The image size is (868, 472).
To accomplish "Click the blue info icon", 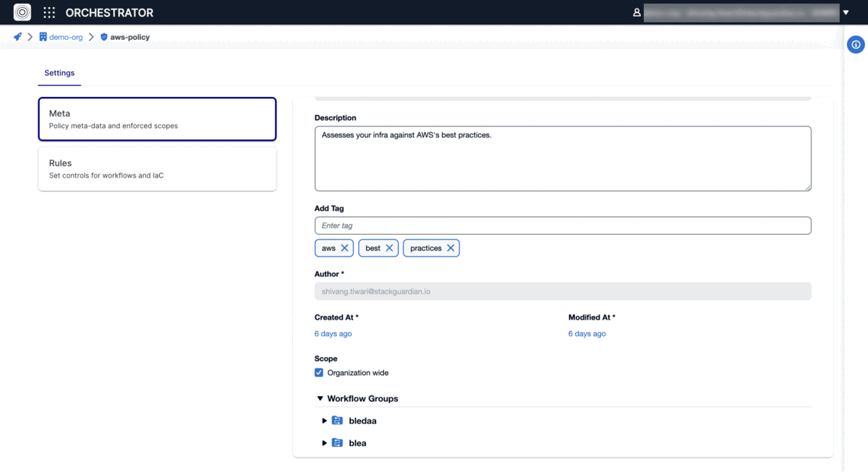I will (x=856, y=45).
